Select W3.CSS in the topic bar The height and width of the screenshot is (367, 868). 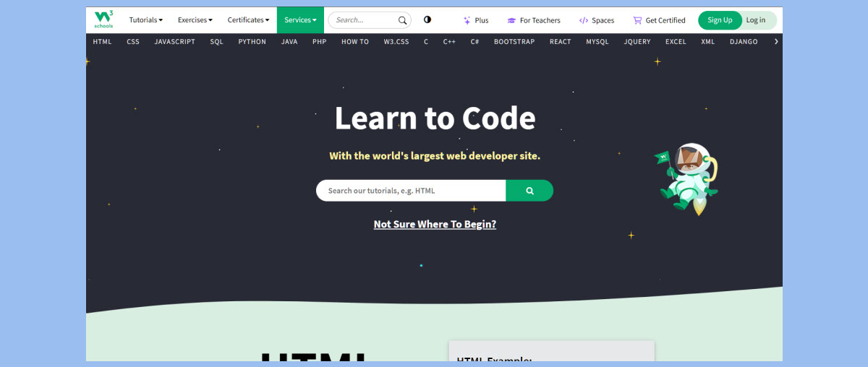(x=396, y=42)
